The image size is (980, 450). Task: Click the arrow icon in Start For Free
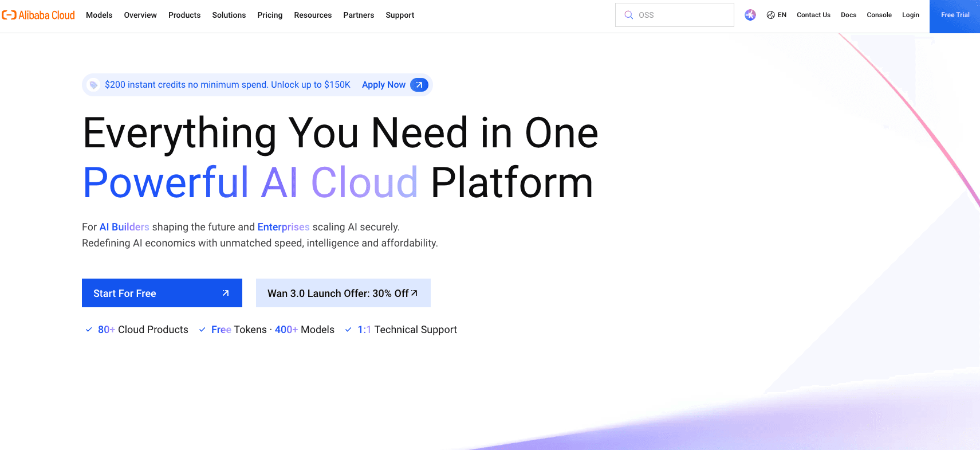coord(226,293)
